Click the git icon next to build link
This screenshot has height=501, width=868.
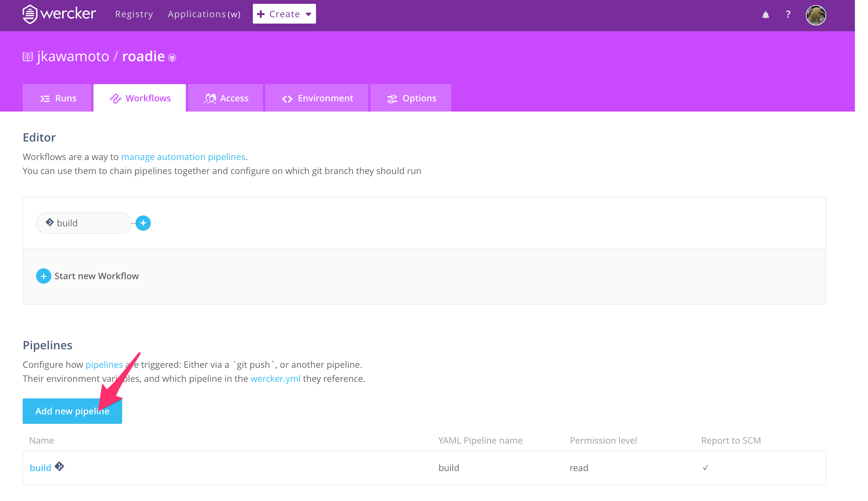60,466
